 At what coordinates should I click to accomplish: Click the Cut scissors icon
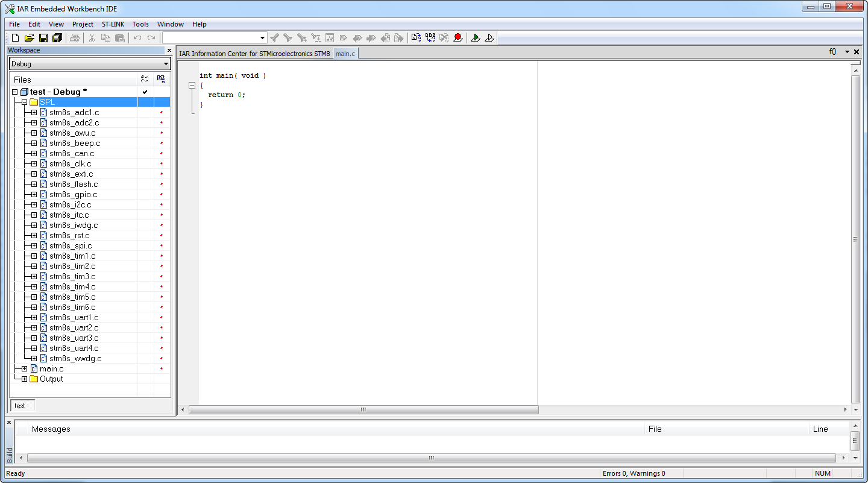coord(92,38)
